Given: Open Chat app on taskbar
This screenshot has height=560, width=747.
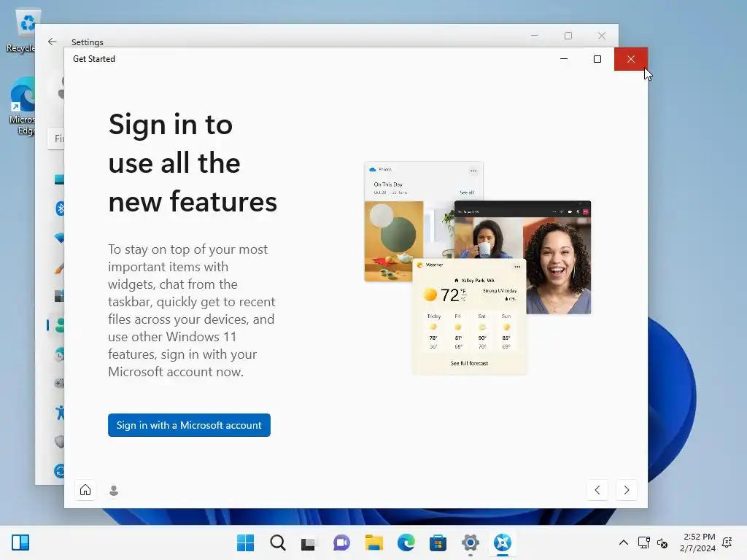Looking at the screenshot, I should pos(341,542).
